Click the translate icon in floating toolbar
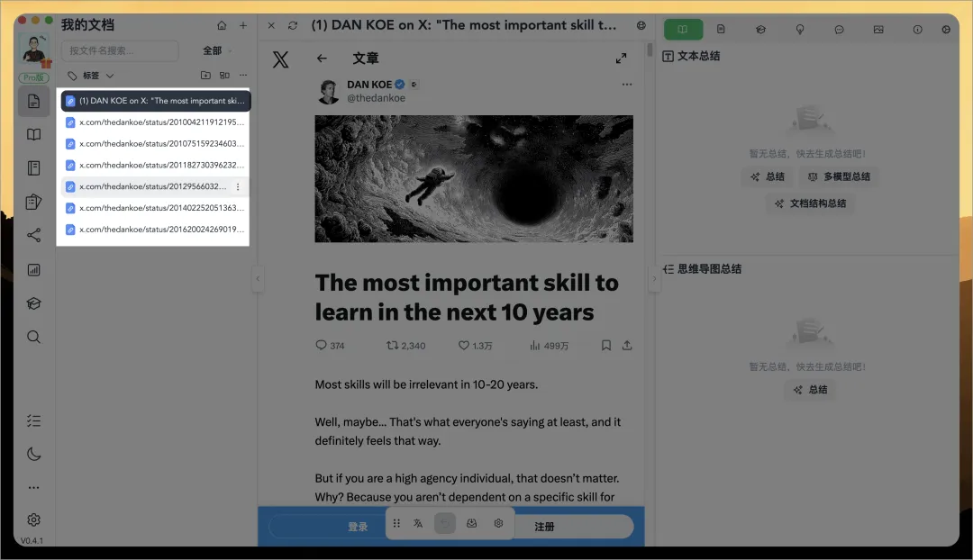Viewport: 973px width, 560px height. tap(418, 524)
